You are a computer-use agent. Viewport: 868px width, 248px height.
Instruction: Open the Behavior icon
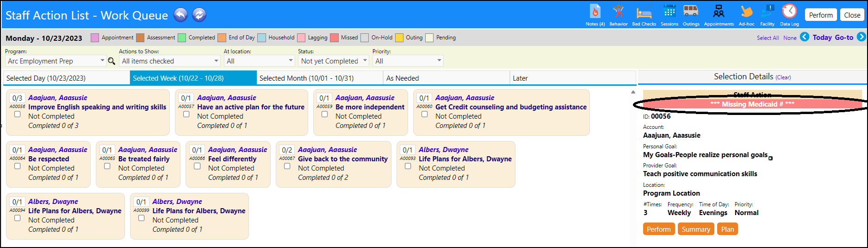(x=618, y=14)
